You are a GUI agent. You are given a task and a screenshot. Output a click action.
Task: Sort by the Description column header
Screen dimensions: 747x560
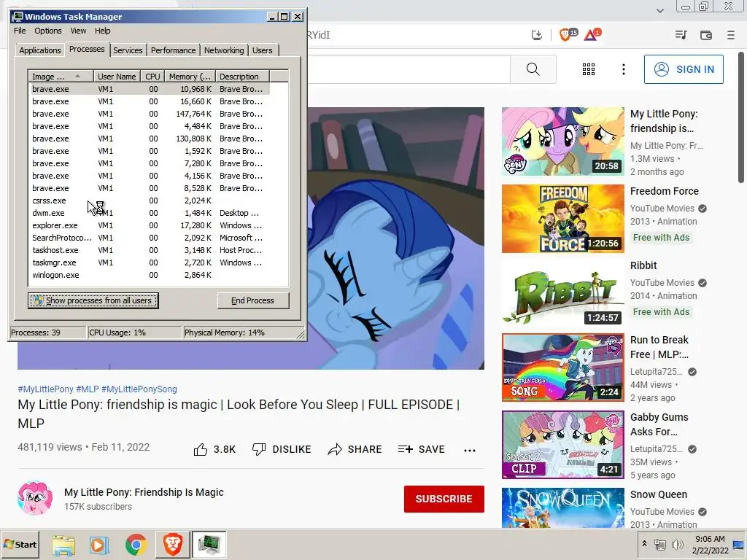[x=242, y=77]
